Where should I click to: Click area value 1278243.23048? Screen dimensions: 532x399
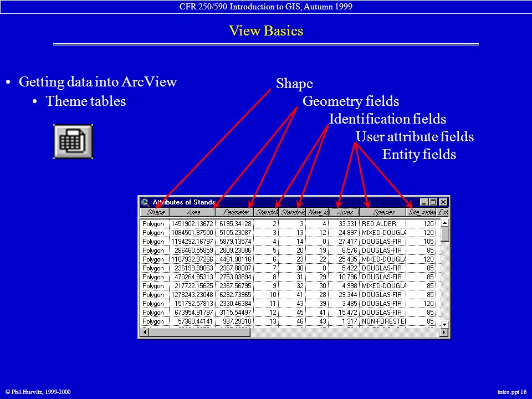click(192, 295)
